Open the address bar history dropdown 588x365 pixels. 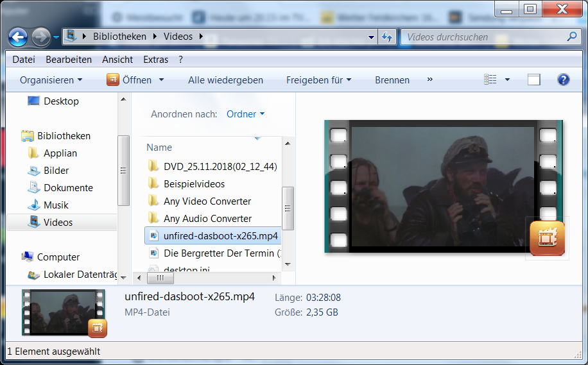tap(371, 37)
